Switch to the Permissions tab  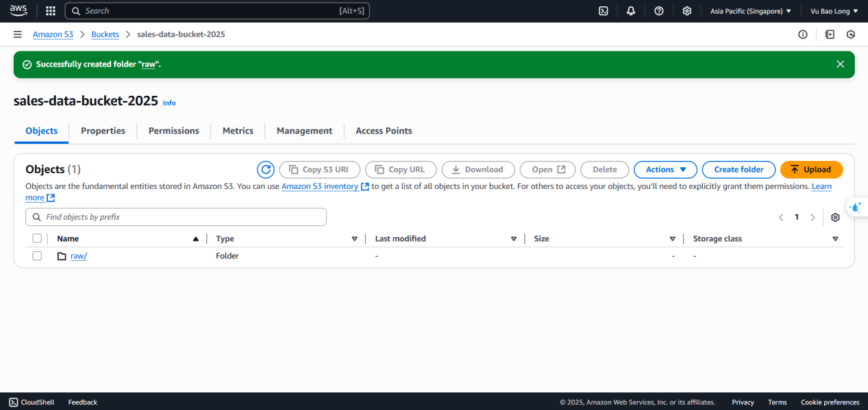pos(174,131)
